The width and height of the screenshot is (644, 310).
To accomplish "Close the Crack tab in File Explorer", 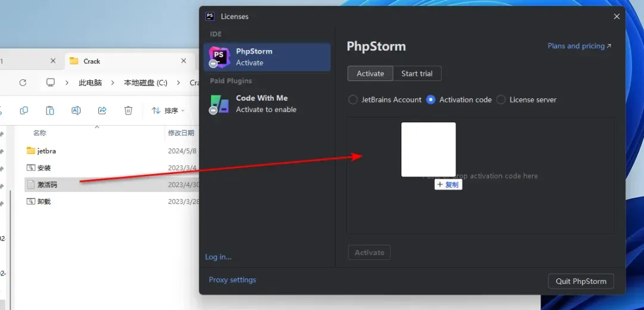I will pyautogui.click(x=184, y=61).
